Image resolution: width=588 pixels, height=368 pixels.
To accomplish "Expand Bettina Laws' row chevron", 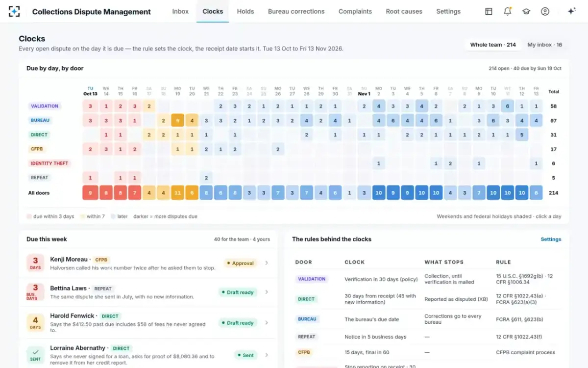I will click(267, 292).
